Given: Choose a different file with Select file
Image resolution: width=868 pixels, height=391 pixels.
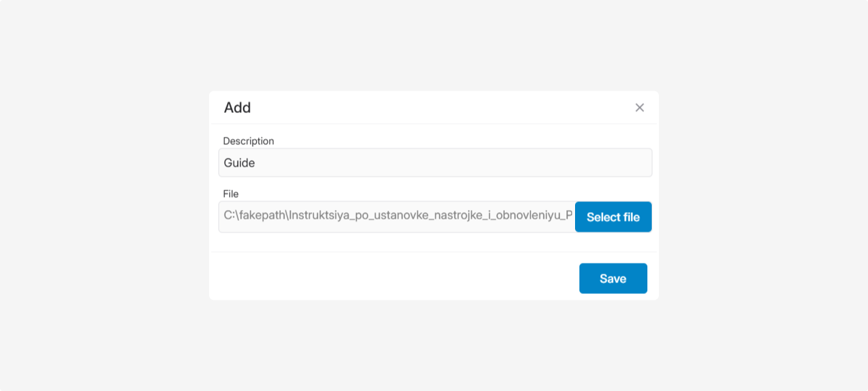Looking at the screenshot, I should (x=613, y=217).
